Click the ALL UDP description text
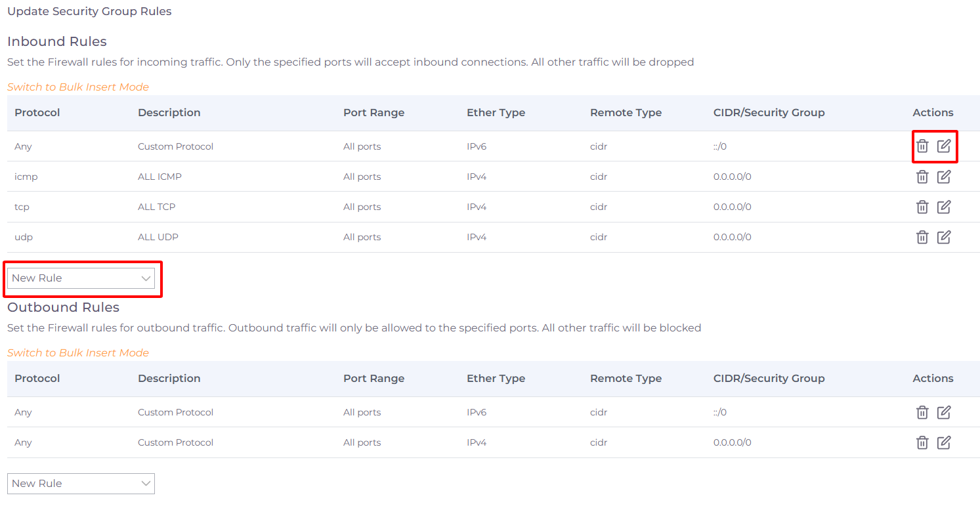The width and height of the screenshot is (980, 508). coord(158,237)
